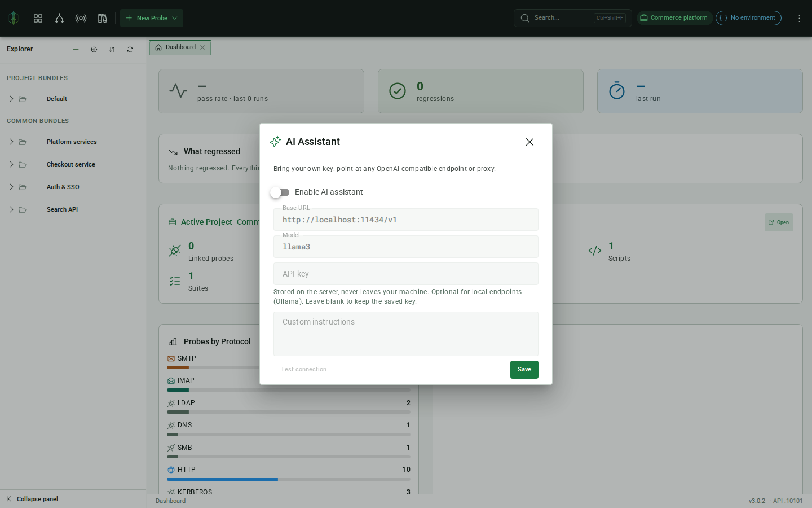
Task: Open the broadcast signal icon in top bar
Action: pyautogui.click(x=81, y=18)
